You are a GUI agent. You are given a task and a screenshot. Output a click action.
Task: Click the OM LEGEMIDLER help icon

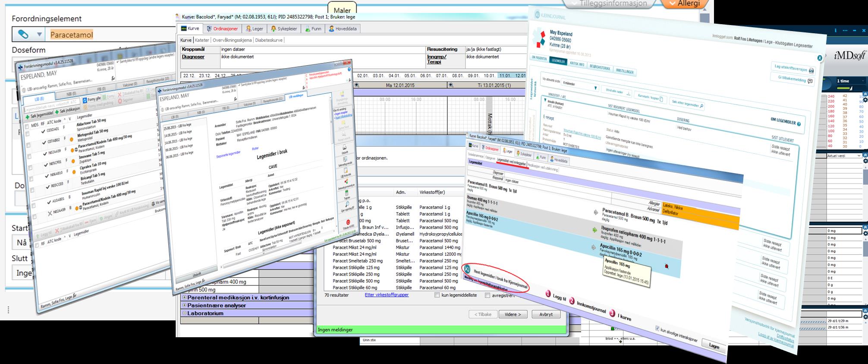799,124
